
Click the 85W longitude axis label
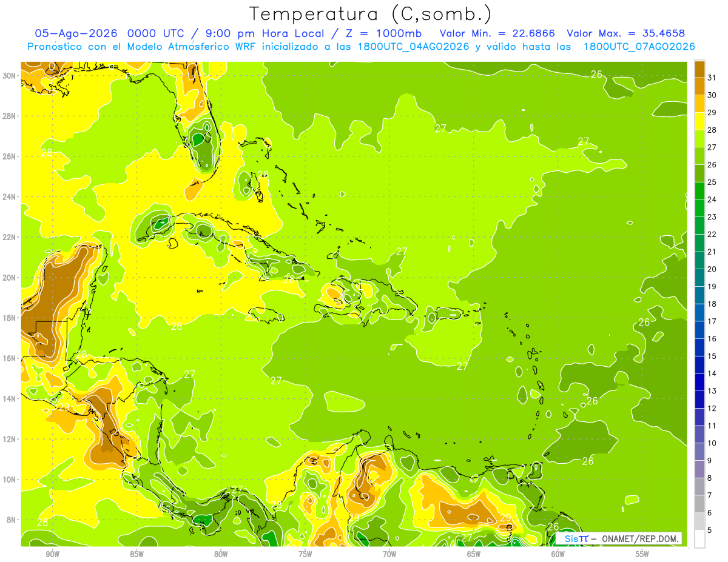click(x=136, y=554)
